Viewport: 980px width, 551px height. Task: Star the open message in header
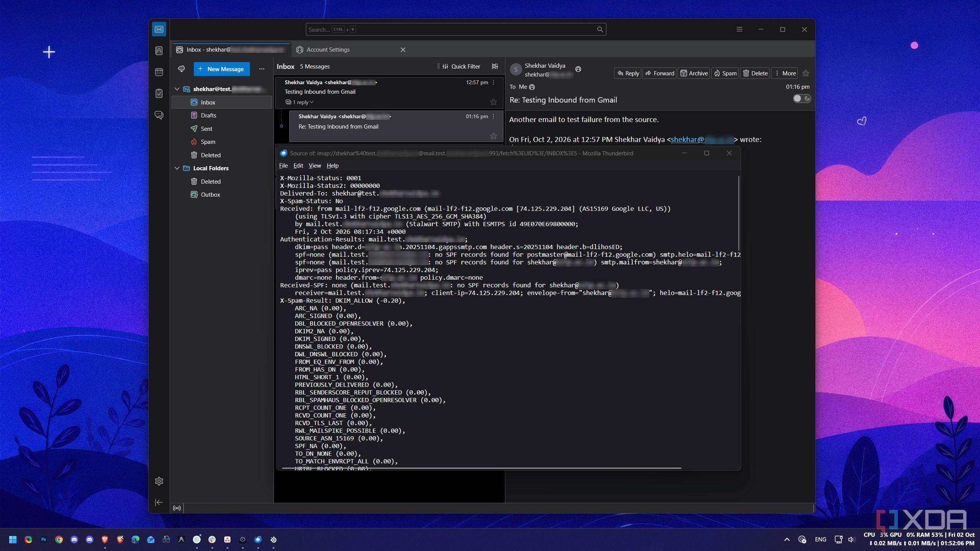coord(806,73)
